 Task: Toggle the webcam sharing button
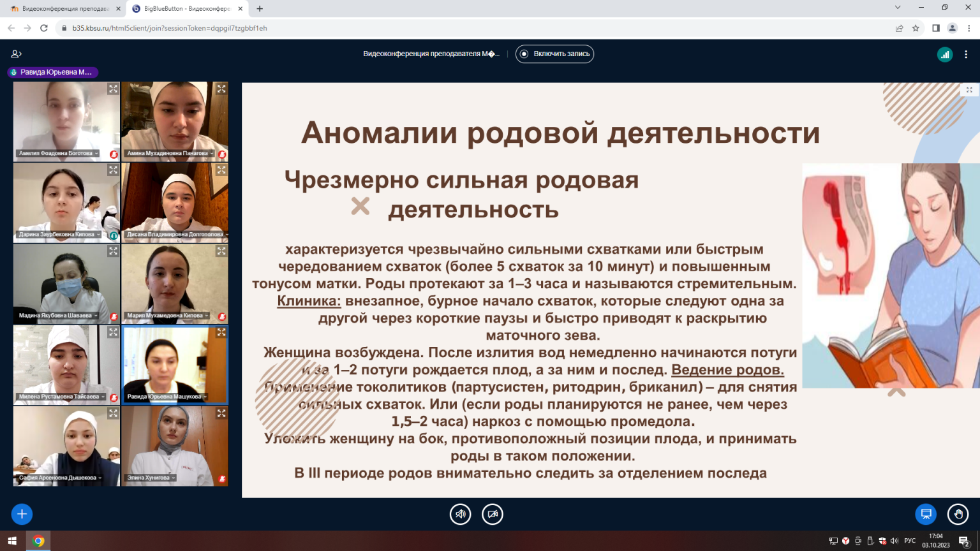(x=493, y=514)
